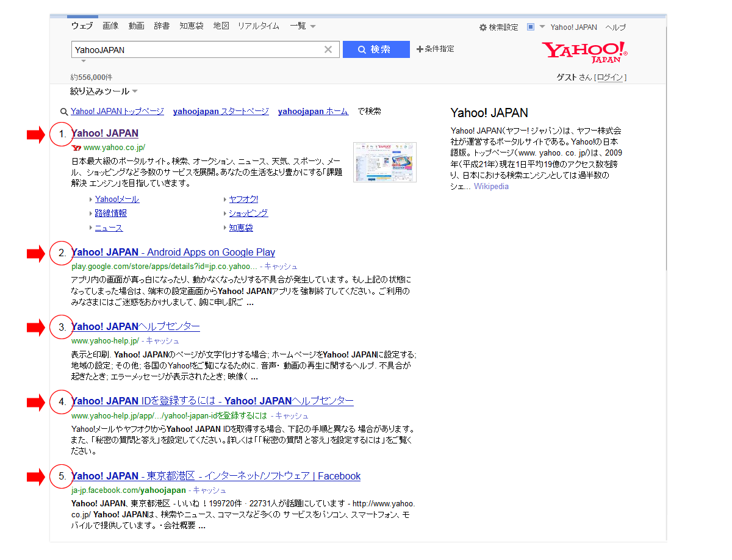The image size is (732, 560).
Task: Click the Yahoo! JAPAN logo
Action: [x=584, y=52]
